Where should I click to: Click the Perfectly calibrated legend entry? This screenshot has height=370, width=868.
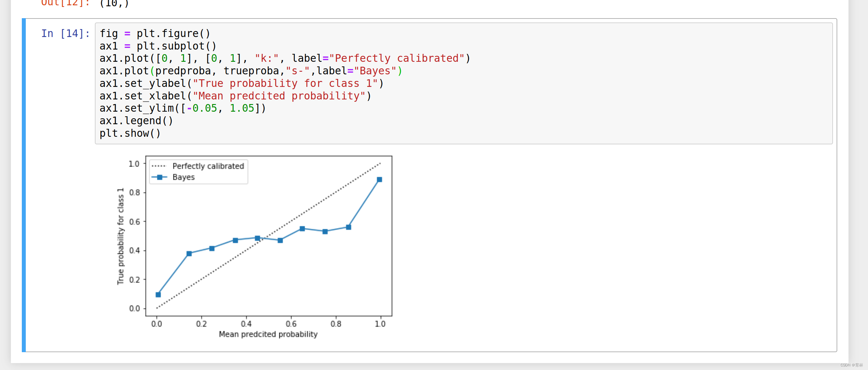[208, 166]
